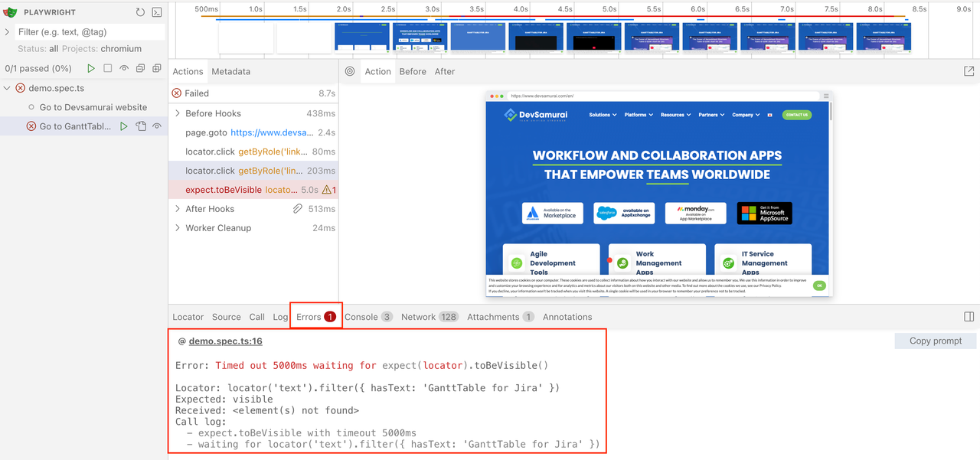This screenshot has width=980, height=460.
Task: Click the Salesforce AppExchange badge
Action: [624, 214]
